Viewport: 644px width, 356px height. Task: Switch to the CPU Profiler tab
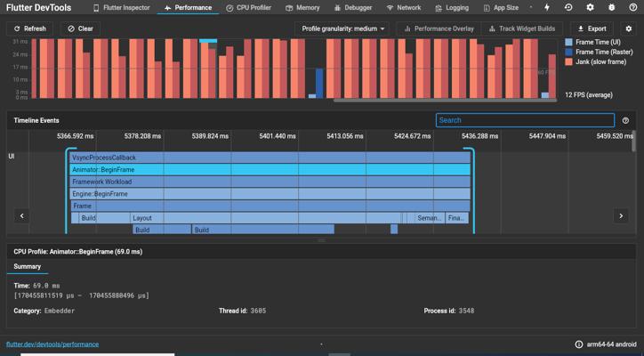(x=248, y=8)
